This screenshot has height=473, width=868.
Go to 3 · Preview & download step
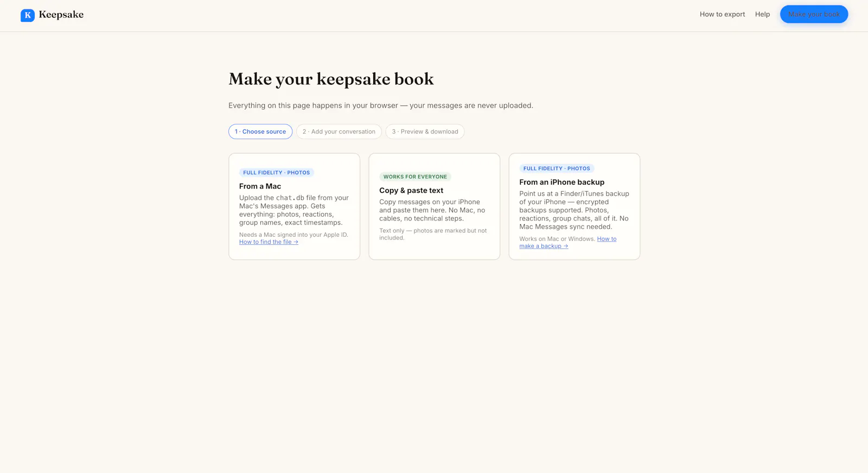(425, 131)
